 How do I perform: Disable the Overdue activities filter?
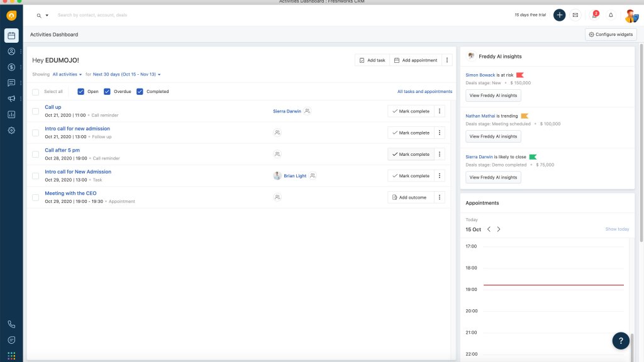(107, 91)
